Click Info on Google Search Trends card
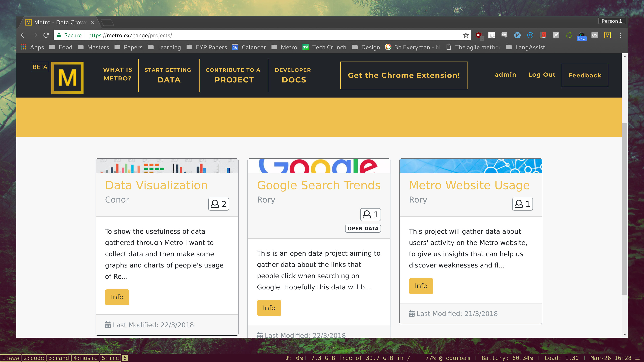 pos(269,308)
